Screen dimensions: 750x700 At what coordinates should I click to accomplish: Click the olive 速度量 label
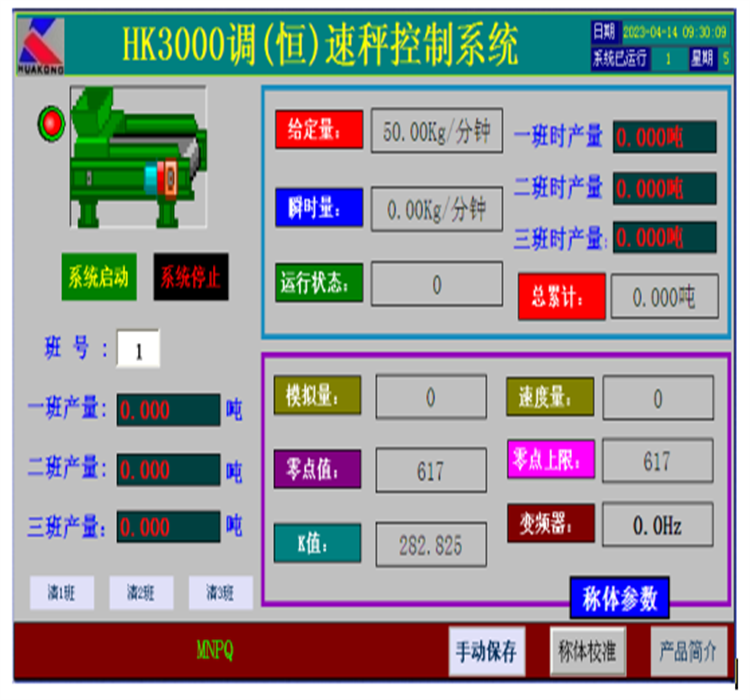550,397
